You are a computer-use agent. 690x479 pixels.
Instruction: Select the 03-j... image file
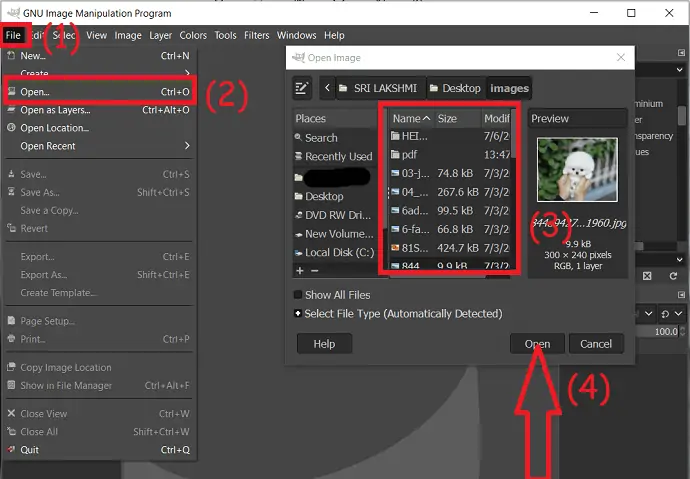450,173
